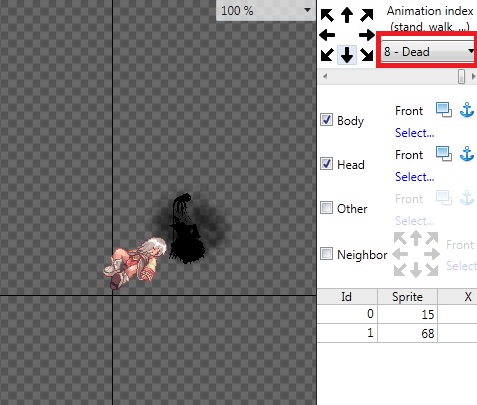This screenshot has width=477, height=405.
Task: Enable the Other checkbox
Action: pyautogui.click(x=326, y=208)
